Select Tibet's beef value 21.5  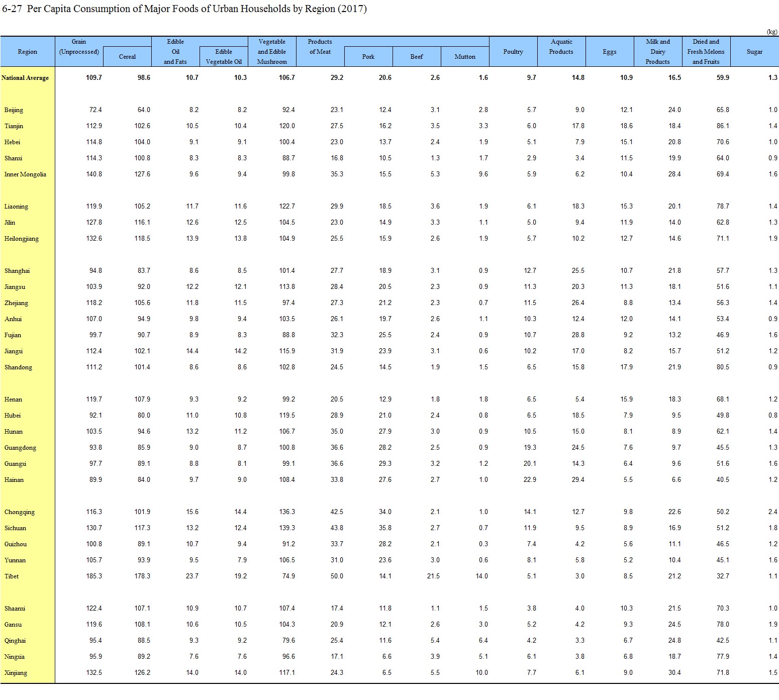tap(433, 576)
